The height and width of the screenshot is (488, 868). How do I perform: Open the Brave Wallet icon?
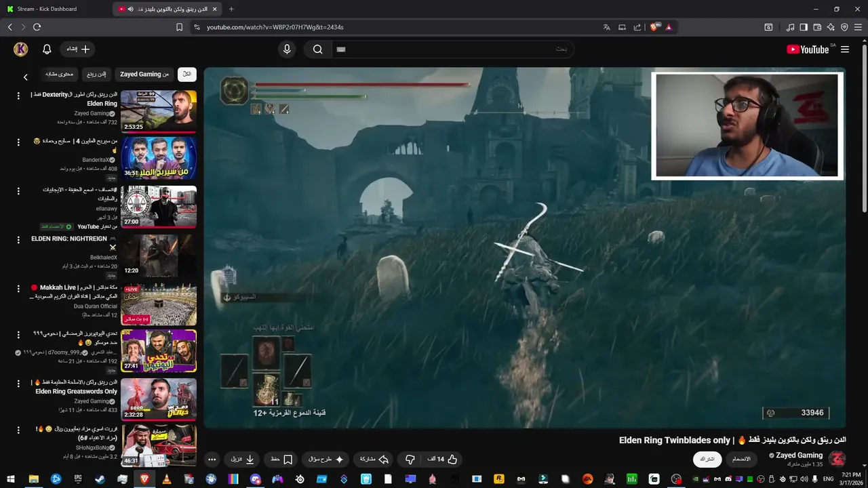pos(817,27)
